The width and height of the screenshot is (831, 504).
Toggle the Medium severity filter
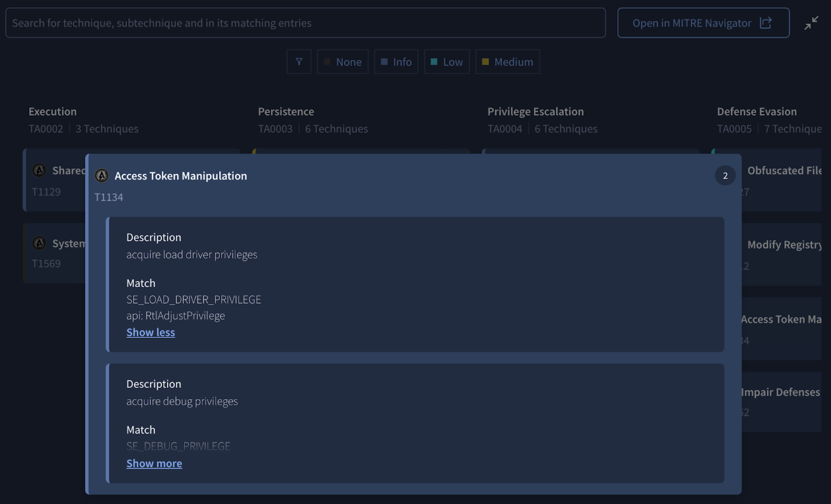click(507, 62)
